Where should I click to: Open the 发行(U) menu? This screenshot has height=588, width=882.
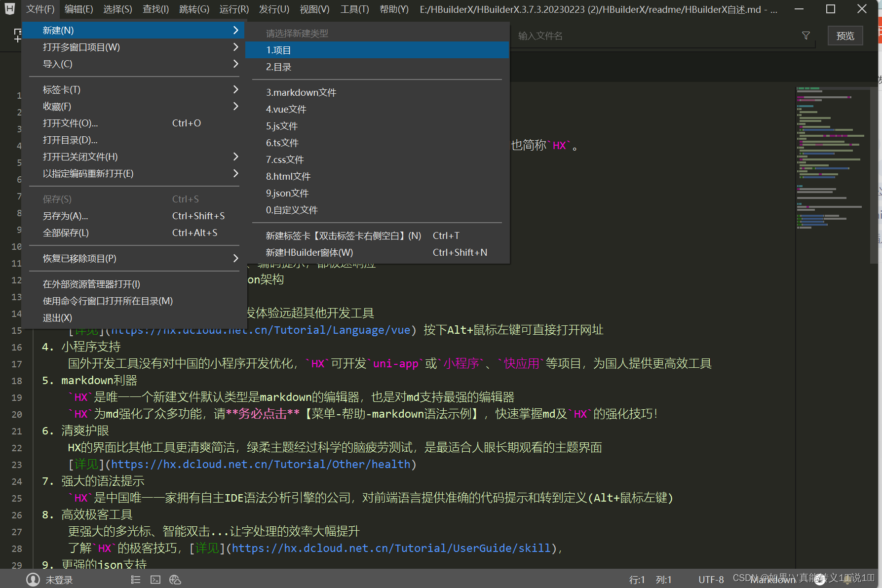[x=274, y=9]
